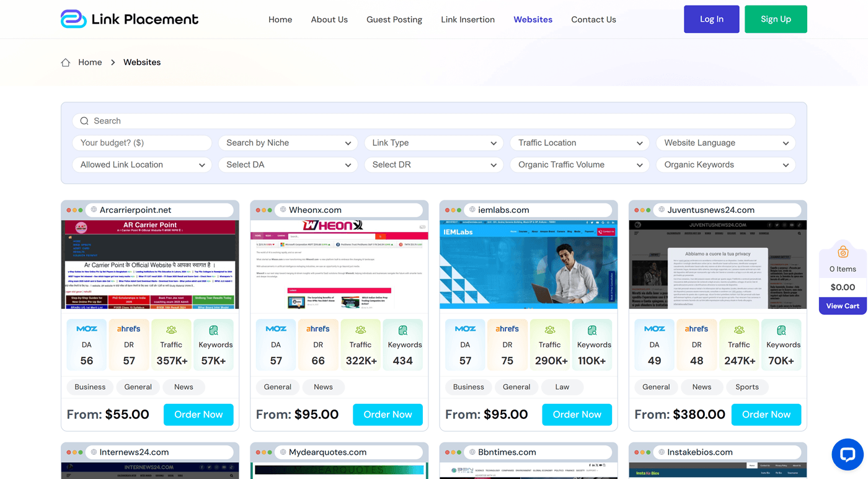Click the Sign Up button
The height and width of the screenshot is (479, 868).
pyautogui.click(x=776, y=19)
